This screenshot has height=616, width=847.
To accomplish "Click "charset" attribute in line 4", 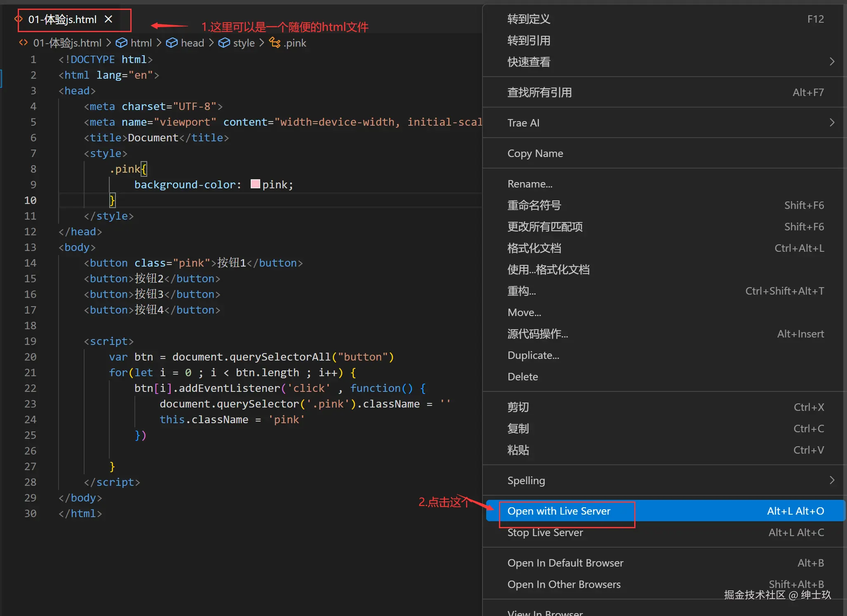I will click(x=144, y=106).
